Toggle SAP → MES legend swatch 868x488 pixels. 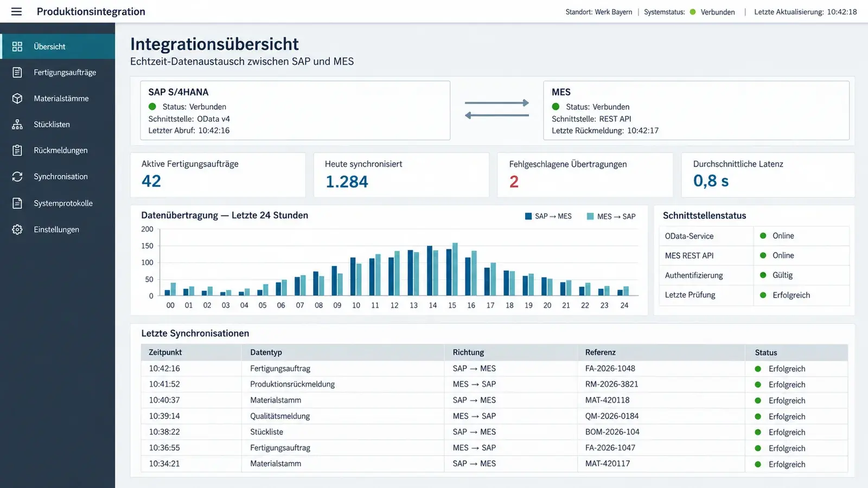coord(528,216)
